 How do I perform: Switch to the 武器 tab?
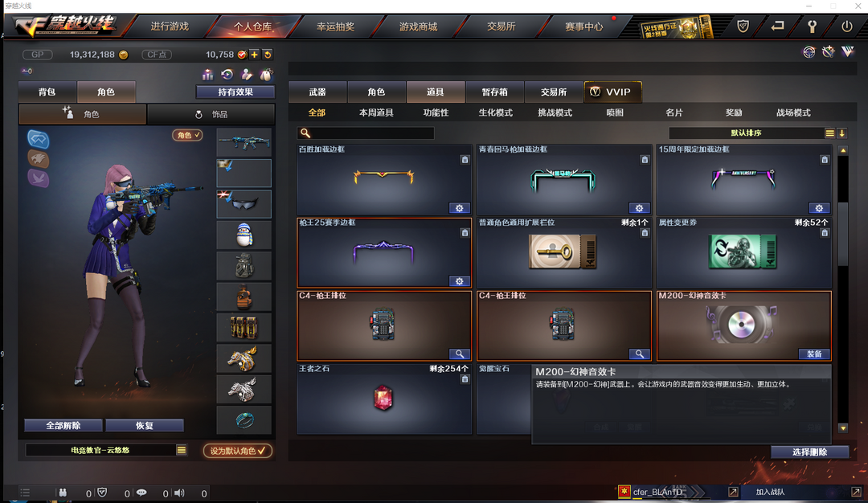click(317, 92)
